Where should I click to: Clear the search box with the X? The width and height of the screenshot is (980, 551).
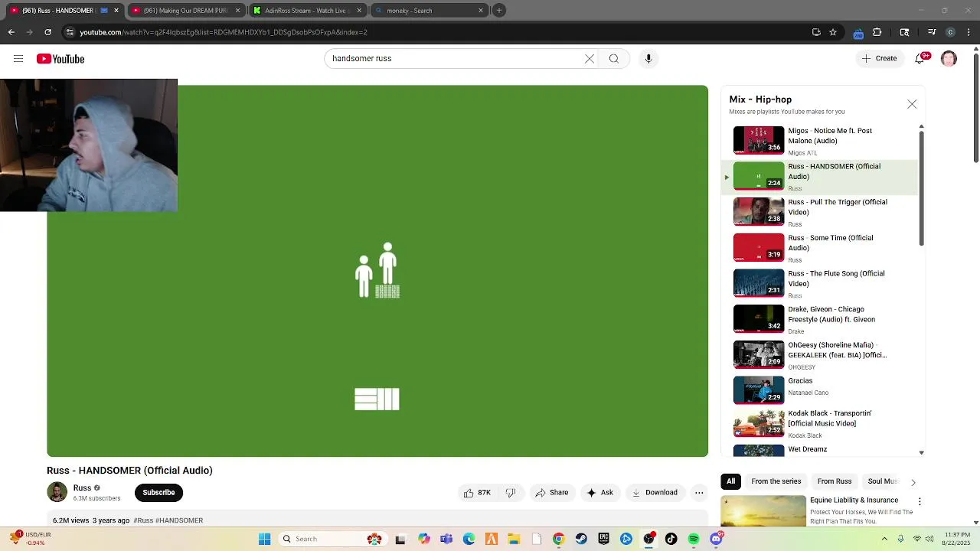(590, 59)
